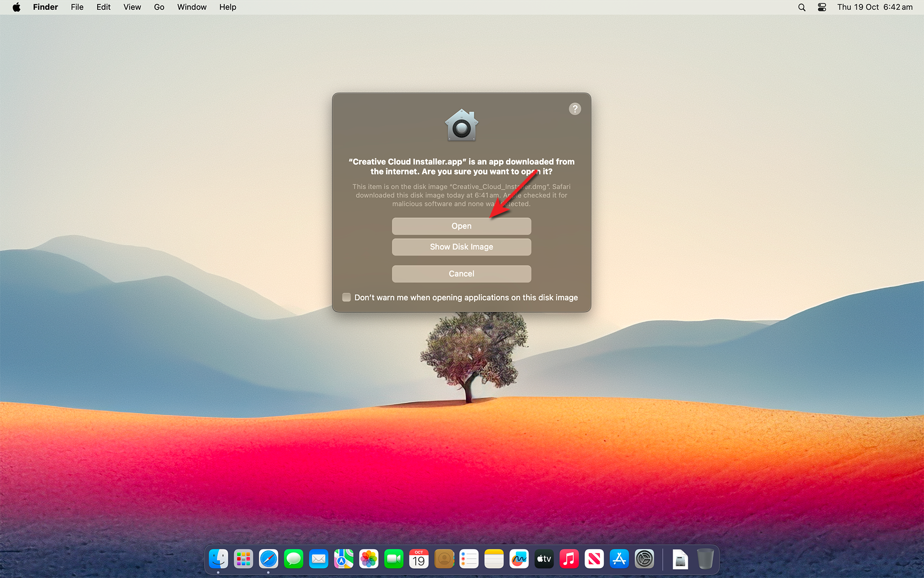The image size is (924, 578).
Task: Open Mail app in the Dock
Action: point(319,559)
